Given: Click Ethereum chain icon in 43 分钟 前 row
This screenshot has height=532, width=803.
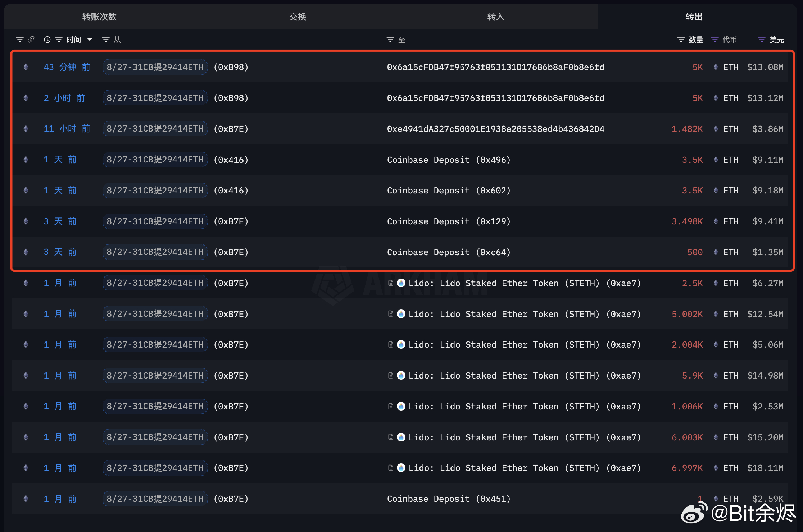Looking at the screenshot, I should 26,67.
